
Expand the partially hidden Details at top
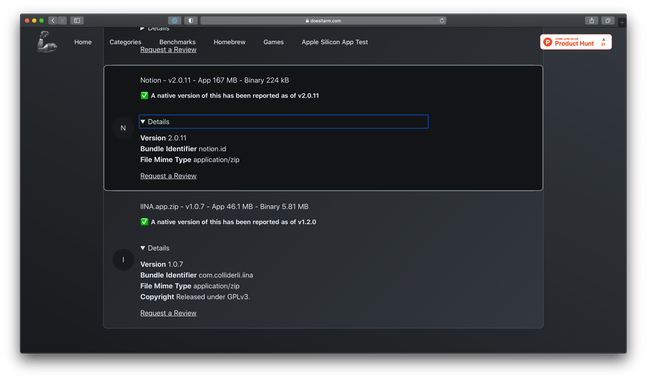[x=155, y=28]
